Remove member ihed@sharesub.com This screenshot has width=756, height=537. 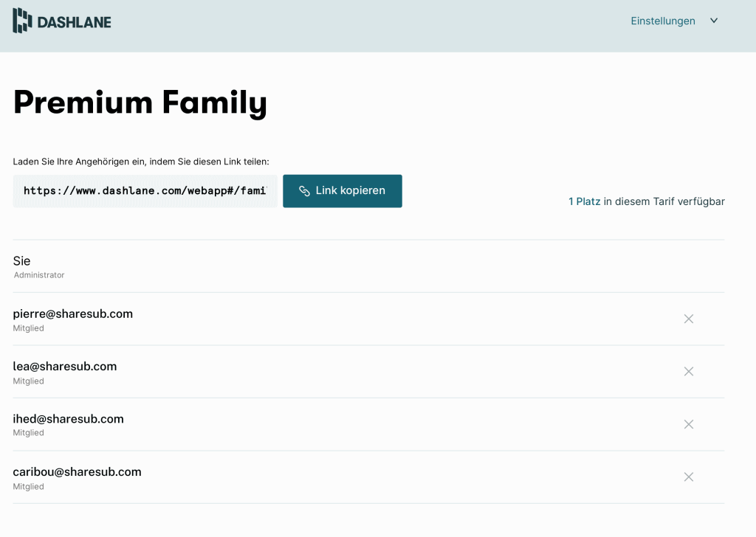pos(689,424)
